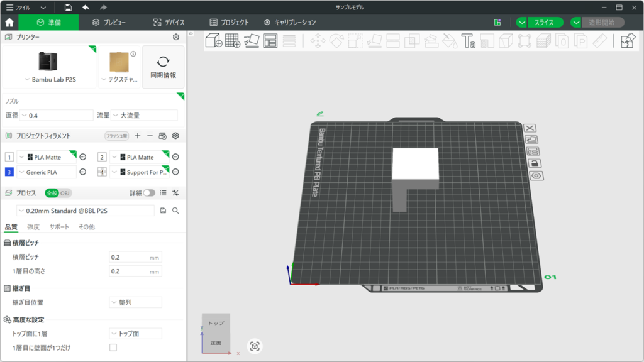Open the assembly view puzzle icon
This screenshot has width=644, height=362.
point(627,41)
